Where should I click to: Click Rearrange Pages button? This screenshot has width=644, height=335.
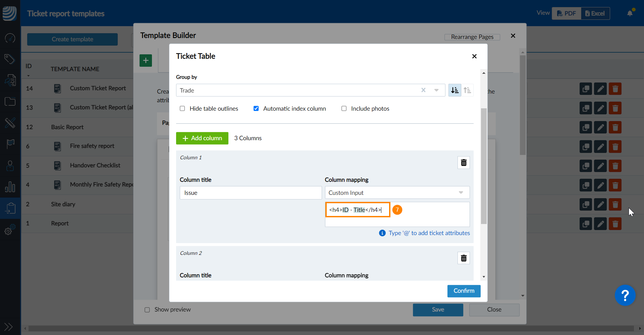pyautogui.click(x=472, y=37)
